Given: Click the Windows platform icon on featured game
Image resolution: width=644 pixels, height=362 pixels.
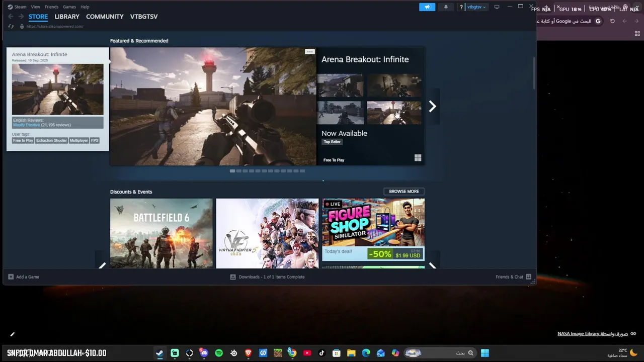Looking at the screenshot, I should point(418,158).
